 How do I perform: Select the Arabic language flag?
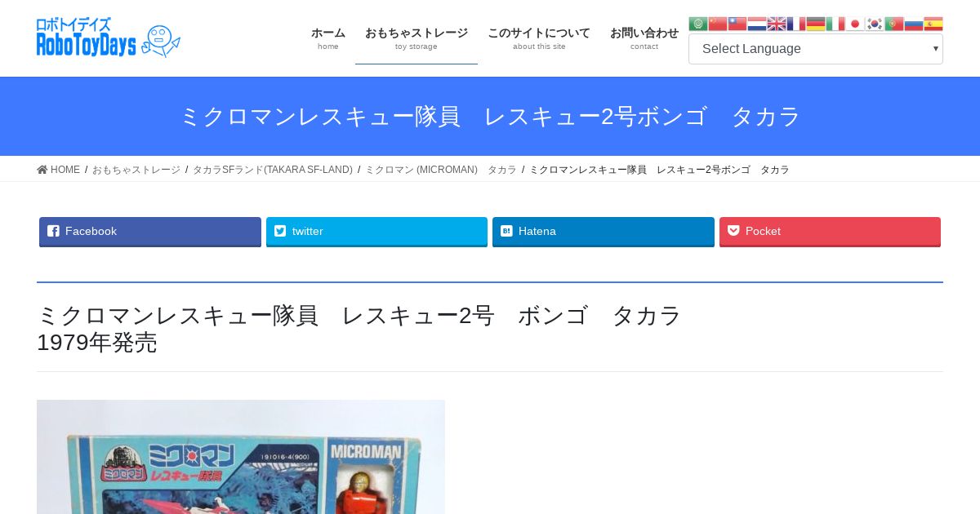[698, 24]
